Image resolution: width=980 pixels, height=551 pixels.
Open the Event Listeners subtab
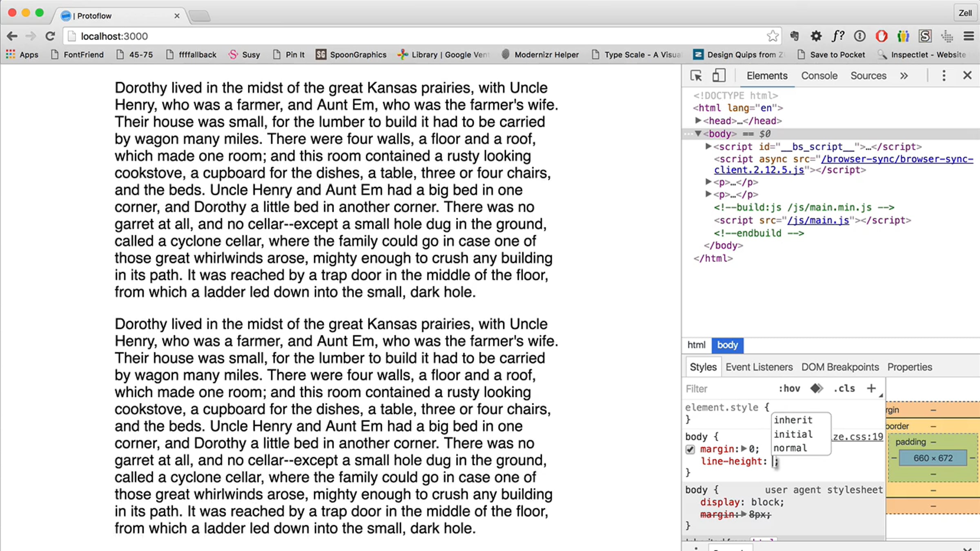point(759,367)
